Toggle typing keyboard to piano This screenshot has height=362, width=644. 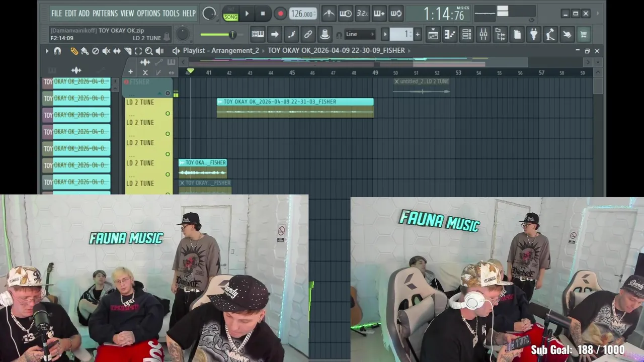(x=258, y=34)
